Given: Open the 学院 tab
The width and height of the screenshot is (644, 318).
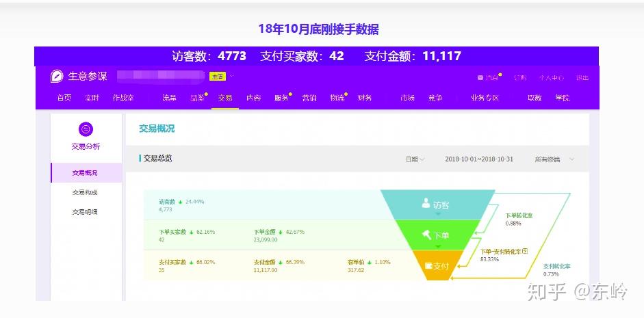Looking at the screenshot, I should [563, 98].
